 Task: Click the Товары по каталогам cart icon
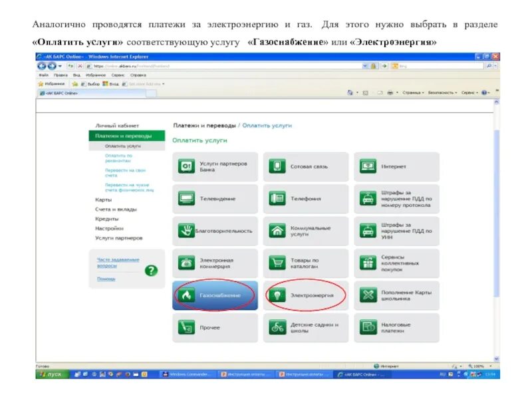[x=277, y=263]
